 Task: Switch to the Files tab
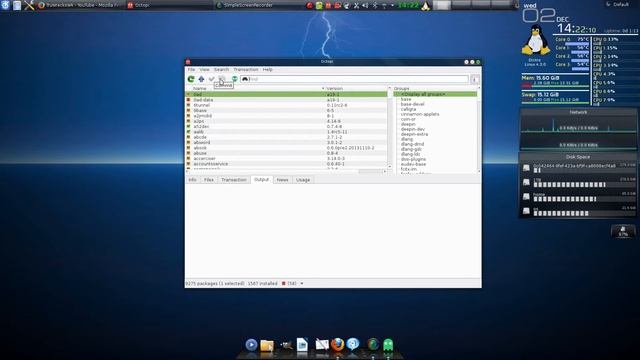point(209,180)
